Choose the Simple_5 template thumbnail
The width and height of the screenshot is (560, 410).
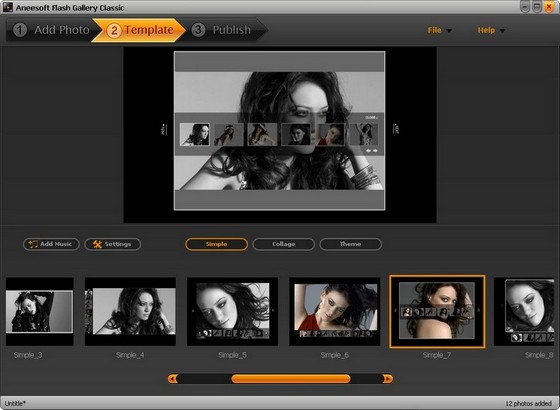232,312
